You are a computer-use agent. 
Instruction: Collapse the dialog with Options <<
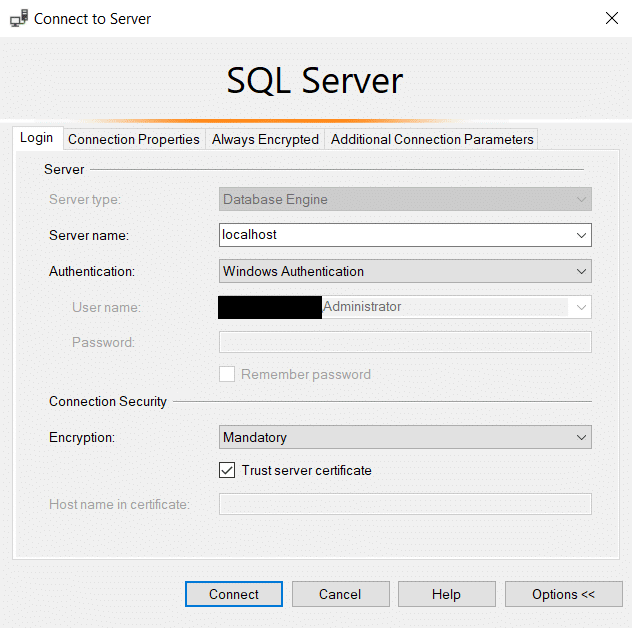point(563,594)
